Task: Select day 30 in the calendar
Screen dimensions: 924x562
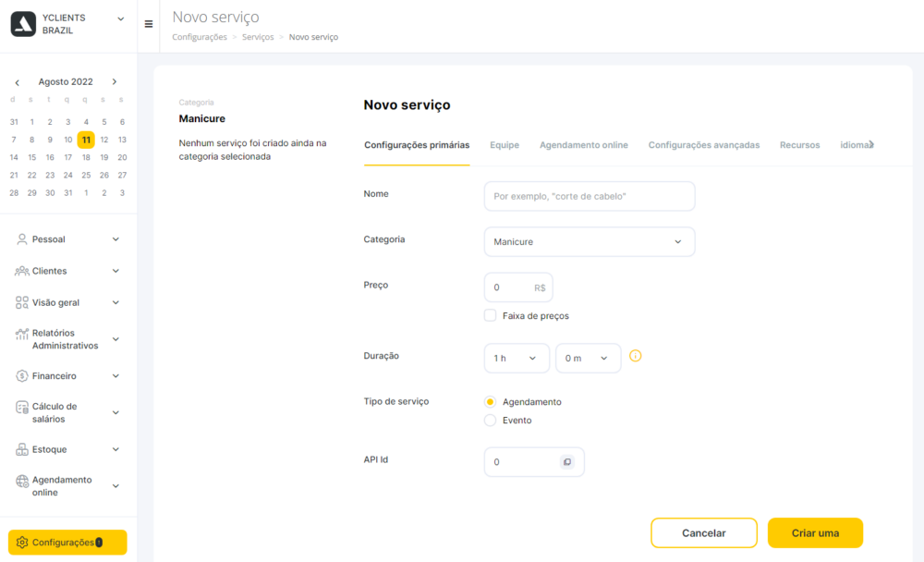Action: point(50,193)
